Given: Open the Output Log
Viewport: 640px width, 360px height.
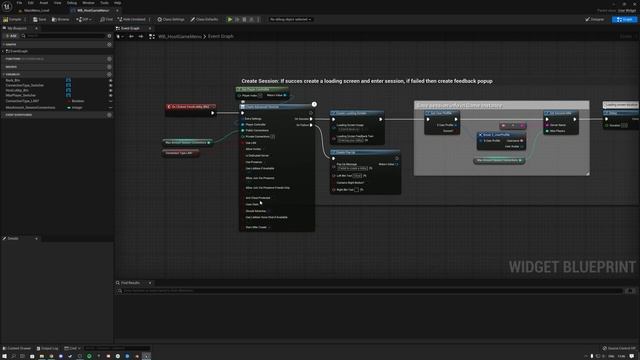Looking at the screenshot, I should (x=47, y=348).
